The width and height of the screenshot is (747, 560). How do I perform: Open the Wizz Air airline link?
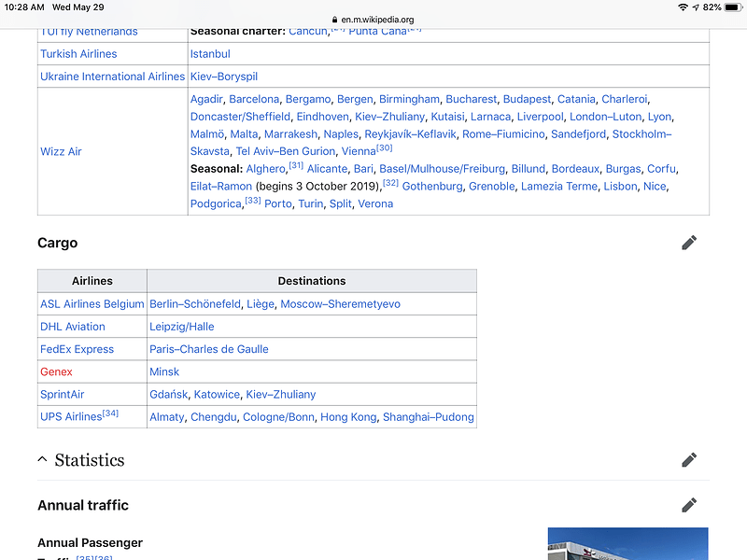[x=61, y=151]
